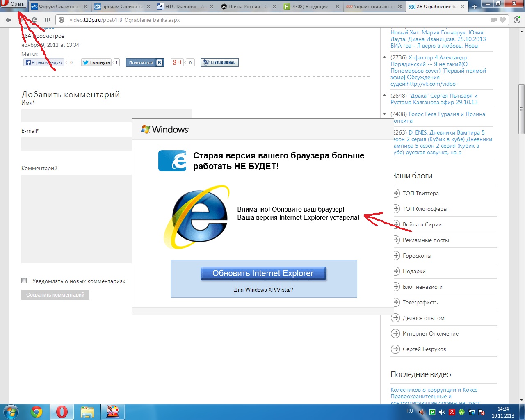Click the orange speaker tray icon
525x420 pixels.
point(422,412)
